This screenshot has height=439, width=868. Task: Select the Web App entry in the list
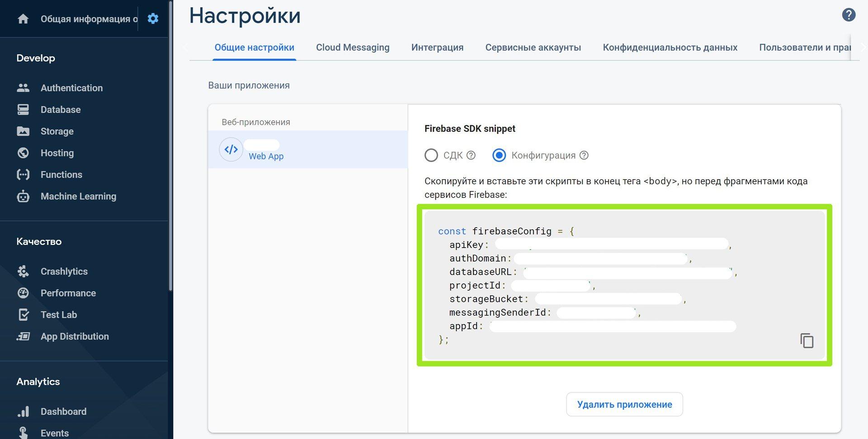[x=308, y=150]
